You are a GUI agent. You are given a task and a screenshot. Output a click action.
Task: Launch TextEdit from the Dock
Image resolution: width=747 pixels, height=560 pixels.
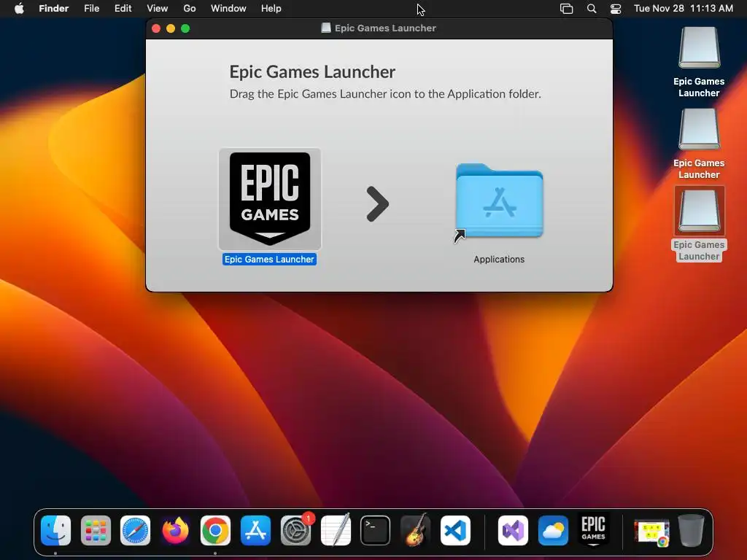pyautogui.click(x=336, y=530)
